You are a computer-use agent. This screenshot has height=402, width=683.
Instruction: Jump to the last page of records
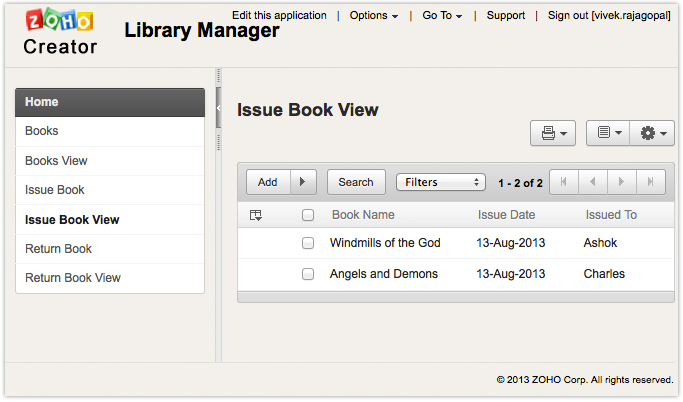tap(651, 182)
